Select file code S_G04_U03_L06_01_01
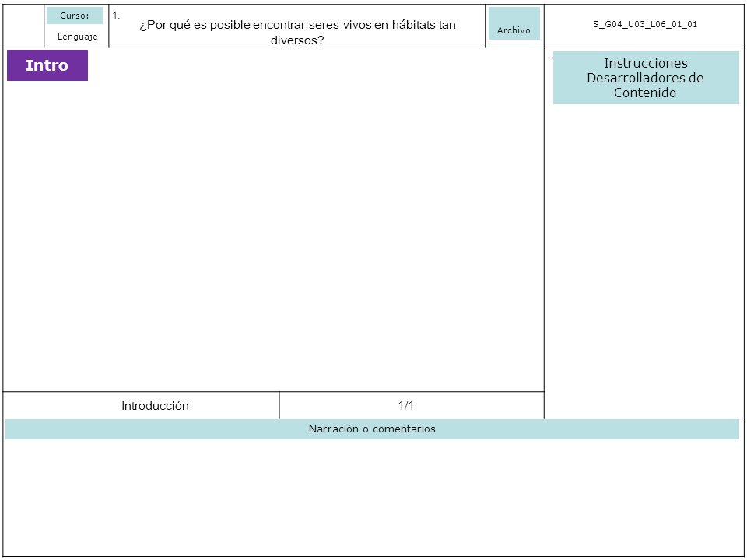This screenshot has height=560, width=747. [x=645, y=24]
